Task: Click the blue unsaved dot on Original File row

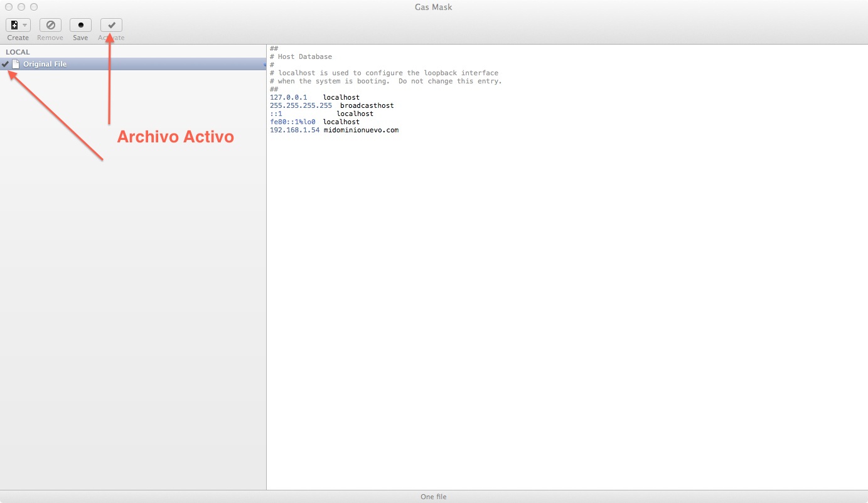Action: (x=264, y=65)
